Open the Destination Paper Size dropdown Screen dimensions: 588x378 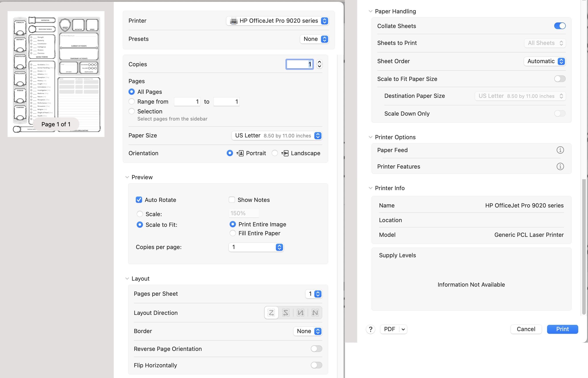520,96
